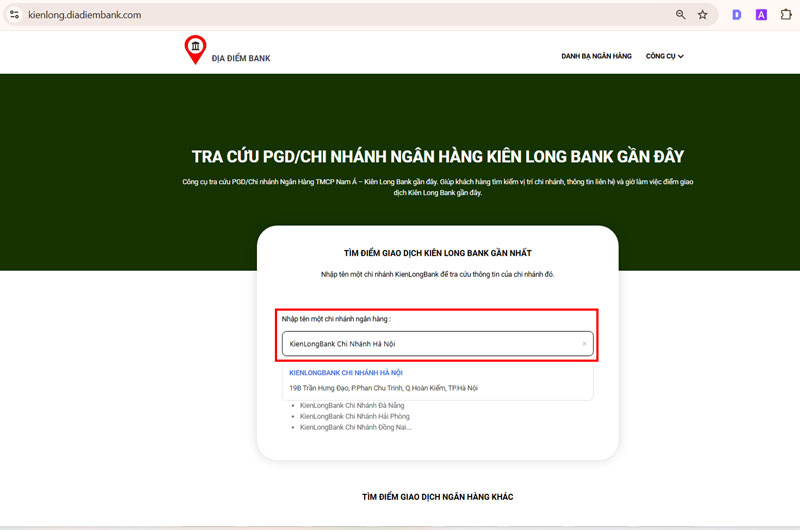Screen dimensions: 800x530
Task: Open the browser Extensions puzzle icon
Action: pos(785,15)
